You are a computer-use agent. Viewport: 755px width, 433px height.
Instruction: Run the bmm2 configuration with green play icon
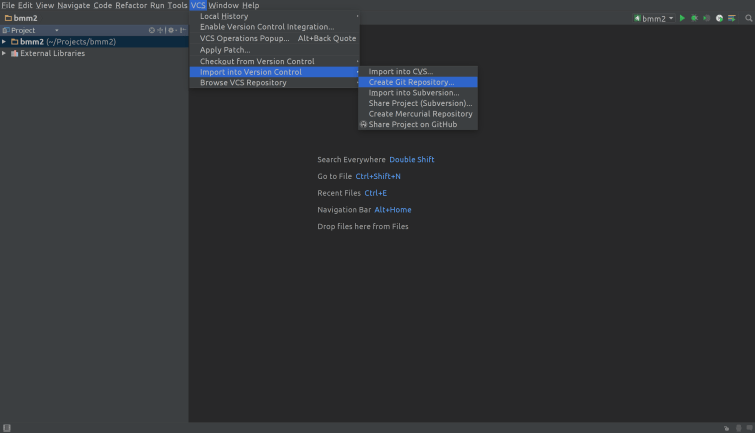tap(682, 18)
